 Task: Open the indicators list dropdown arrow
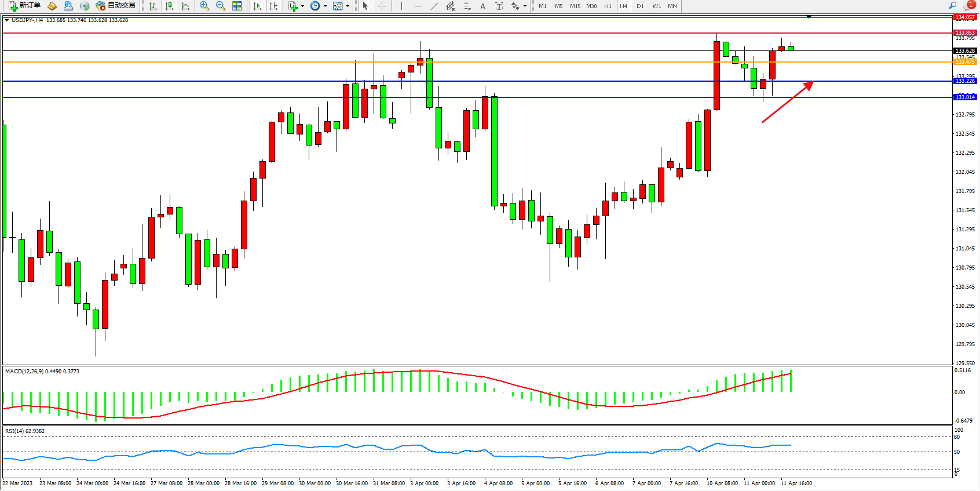302,6
